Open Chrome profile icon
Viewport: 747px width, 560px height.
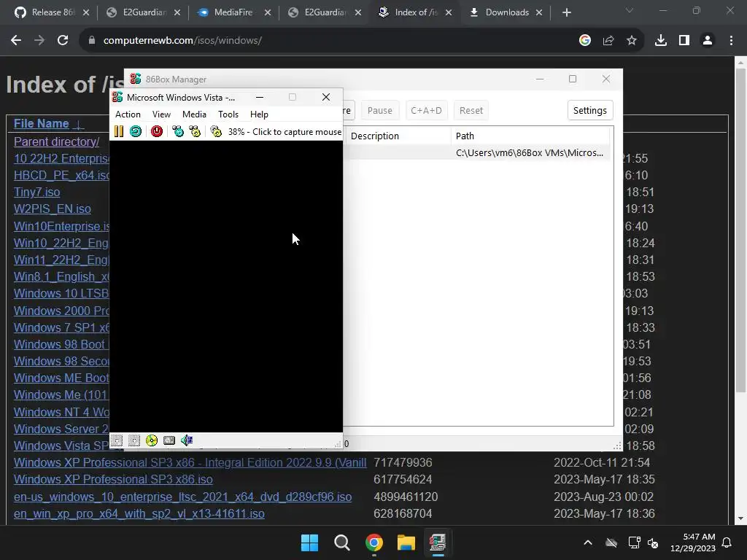tap(708, 41)
